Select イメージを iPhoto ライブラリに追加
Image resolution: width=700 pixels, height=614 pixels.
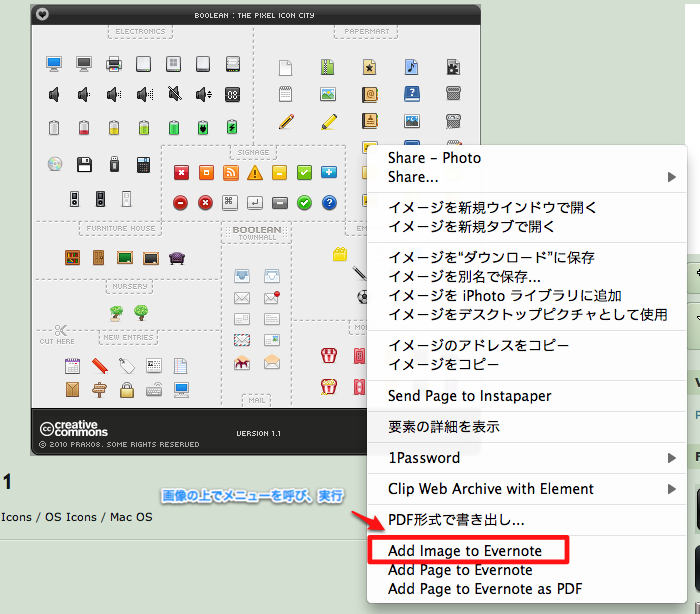pos(505,296)
